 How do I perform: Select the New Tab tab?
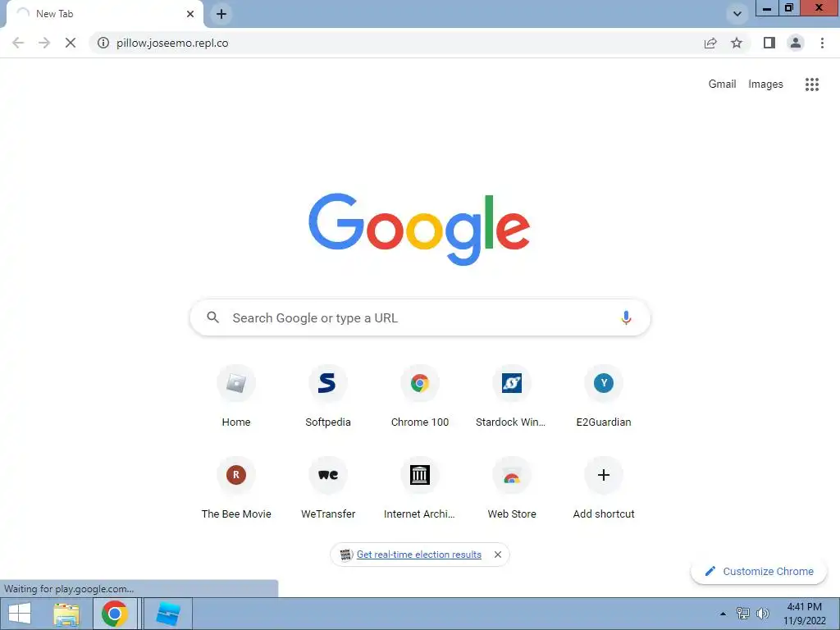coord(104,14)
